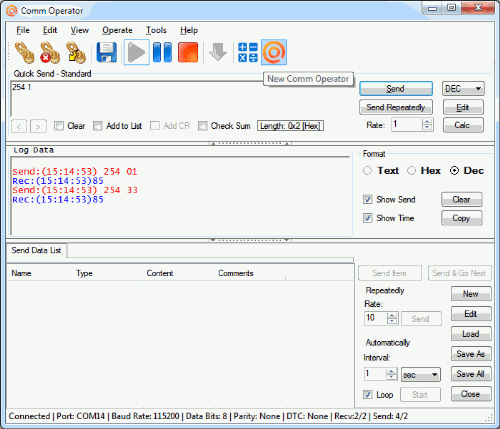Click the Comm Operator title bar logo

tap(11, 11)
